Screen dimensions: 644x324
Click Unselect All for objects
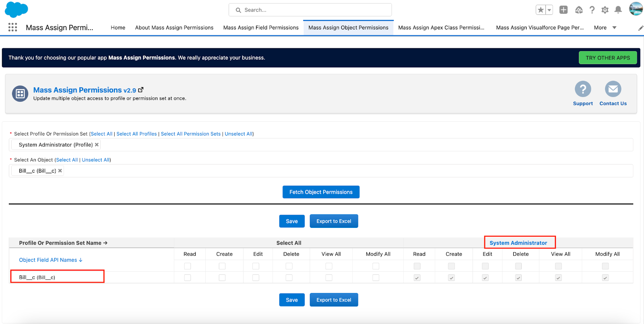[x=96, y=160]
